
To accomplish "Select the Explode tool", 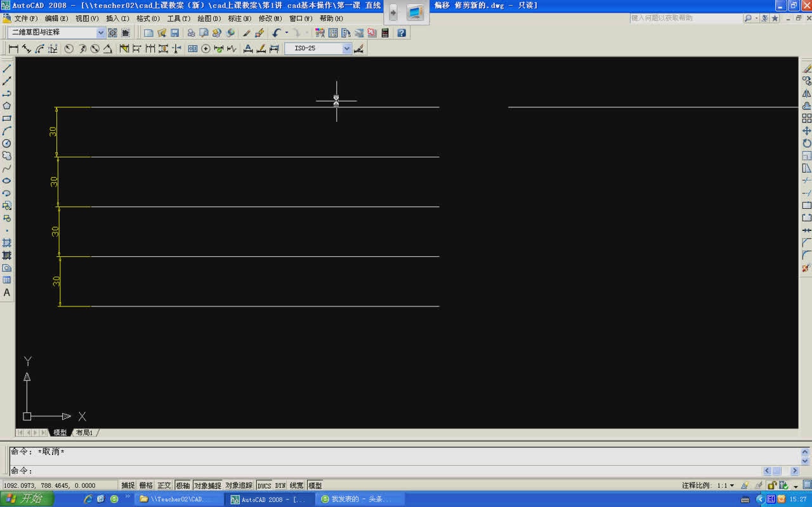I will pos(807,268).
